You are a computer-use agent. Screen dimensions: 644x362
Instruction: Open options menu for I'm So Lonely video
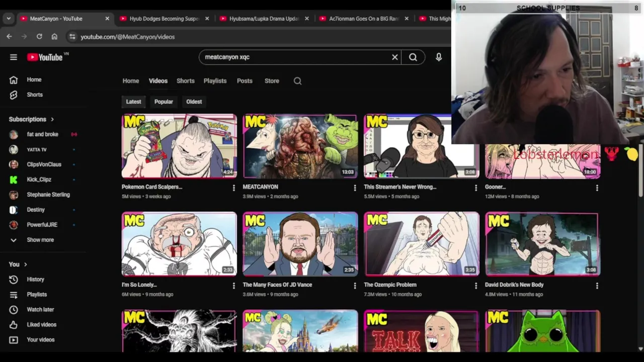pos(233,286)
